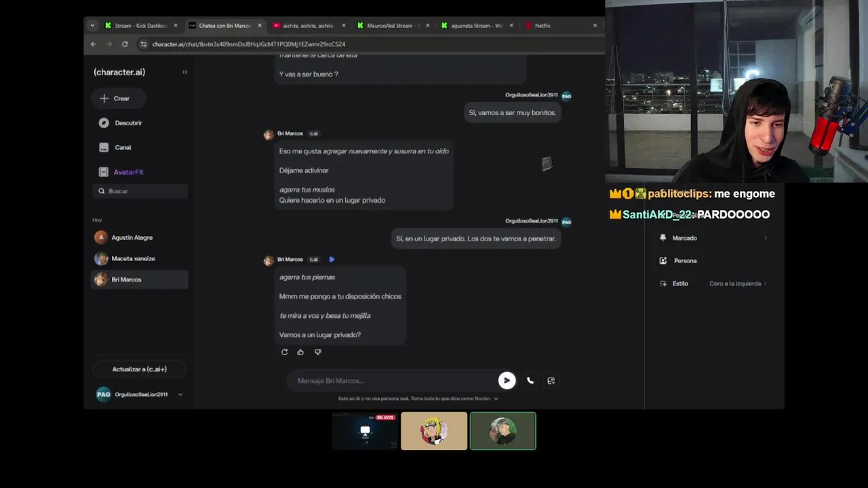868x488 pixels.
Task: Collapse the character.ai sidebar
Action: click(x=184, y=72)
